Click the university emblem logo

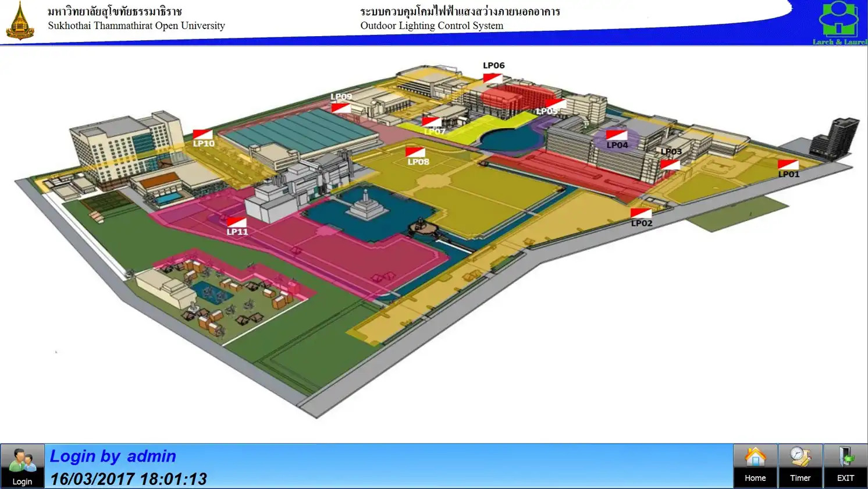pos(20,21)
